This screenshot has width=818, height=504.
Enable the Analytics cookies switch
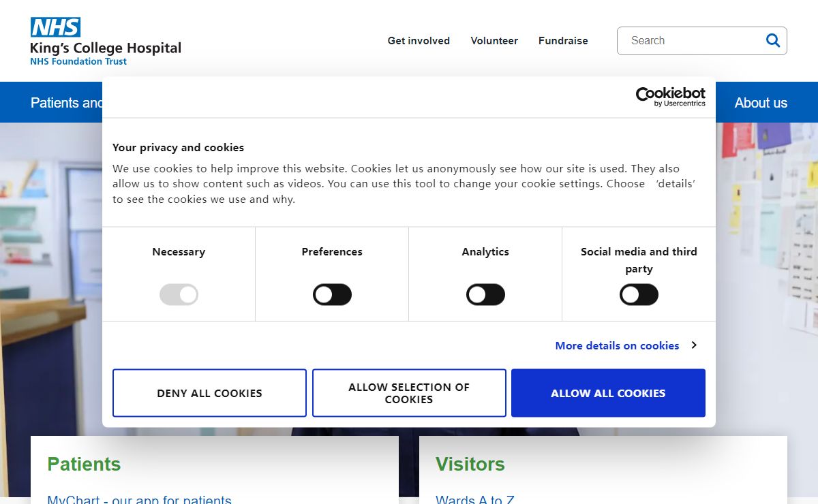[485, 295]
